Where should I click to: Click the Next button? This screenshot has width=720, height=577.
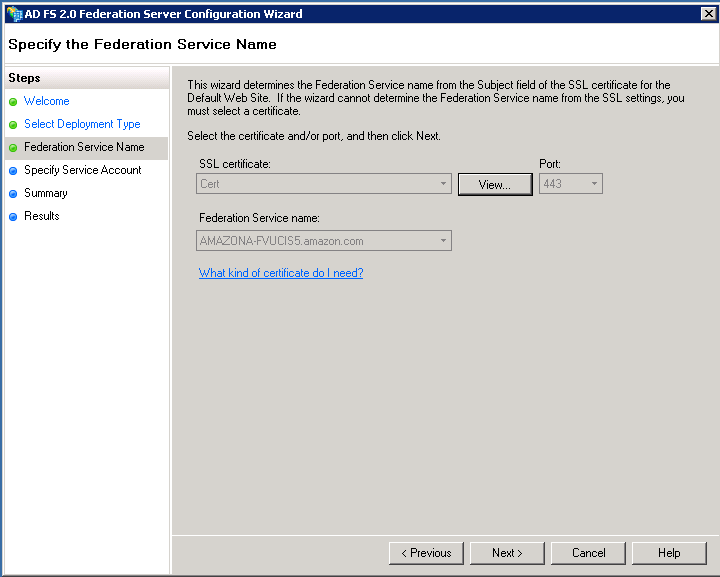[x=507, y=553]
